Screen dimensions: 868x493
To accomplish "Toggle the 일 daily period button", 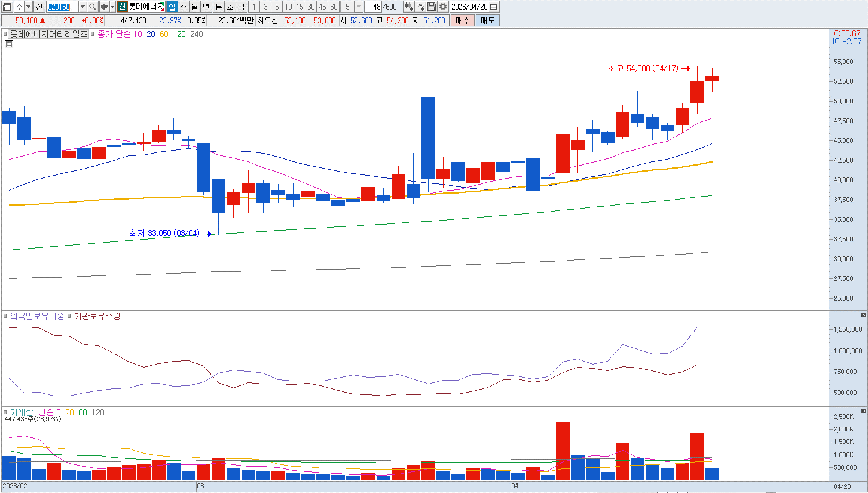I will pos(172,7).
